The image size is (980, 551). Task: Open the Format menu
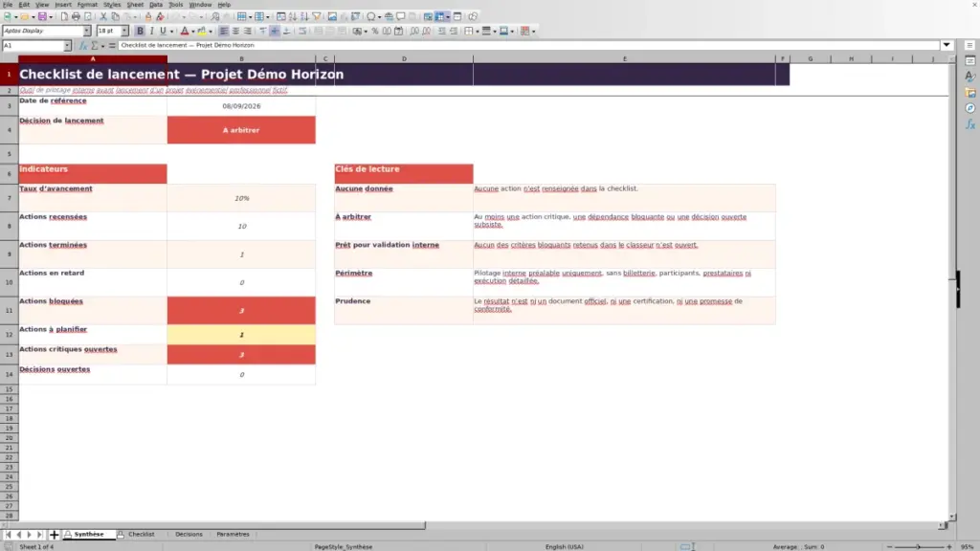tap(87, 5)
